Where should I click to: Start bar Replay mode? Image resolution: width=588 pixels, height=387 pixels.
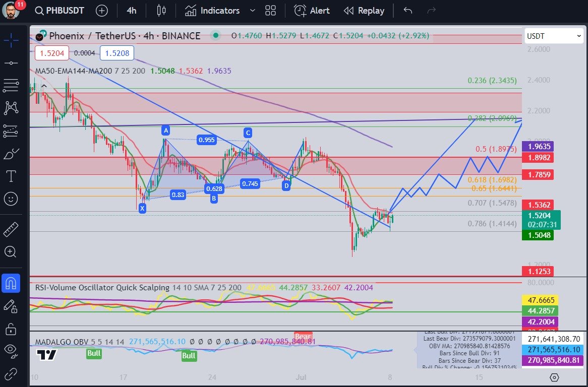[364, 11]
